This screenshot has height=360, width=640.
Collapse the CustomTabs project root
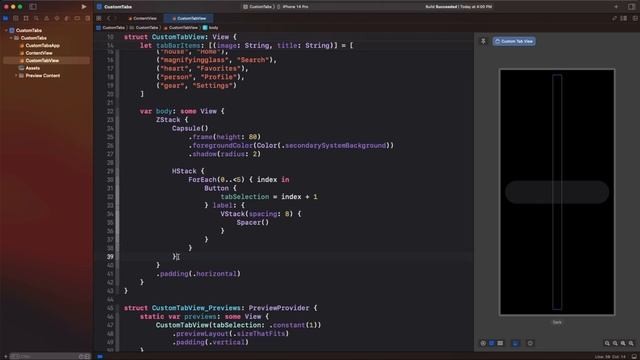coord(6,31)
